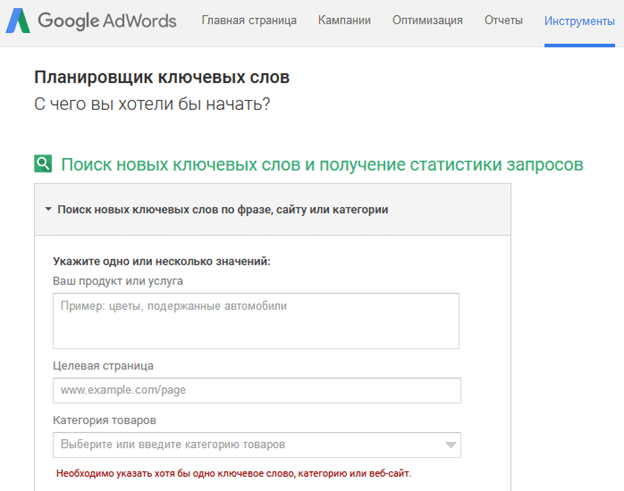The width and height of the screenshot is (624, 491).
Task: Click the Планировщик ключевых слов title
Action: 162,77
